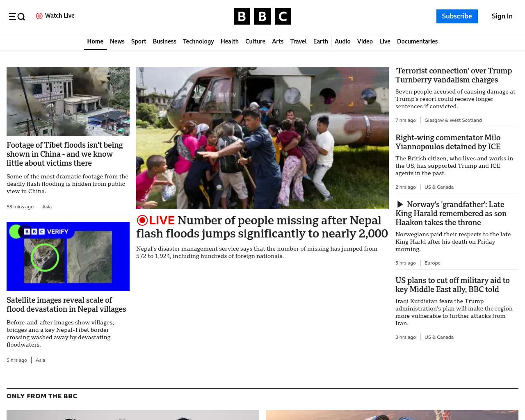Click Asia tag under Tibet floods story
Viewport: 525px width, 420px height.
pos(47,207)
